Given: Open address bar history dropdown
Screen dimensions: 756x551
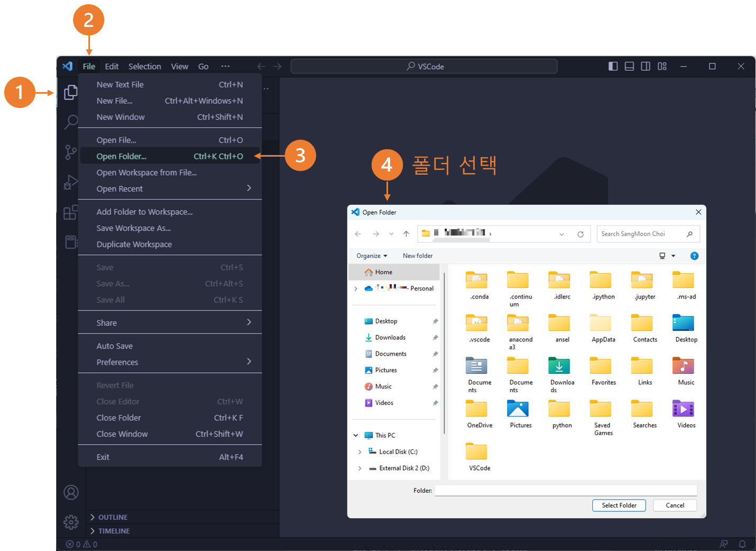Looking at the screenshot, I should click(x=562, y=234).
